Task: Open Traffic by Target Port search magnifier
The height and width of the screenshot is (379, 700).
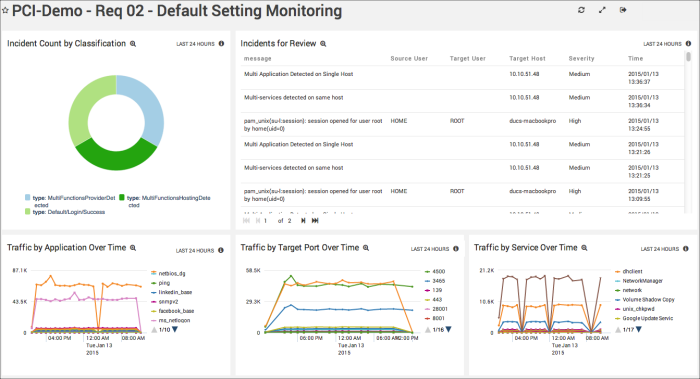Action: (366, 248)
